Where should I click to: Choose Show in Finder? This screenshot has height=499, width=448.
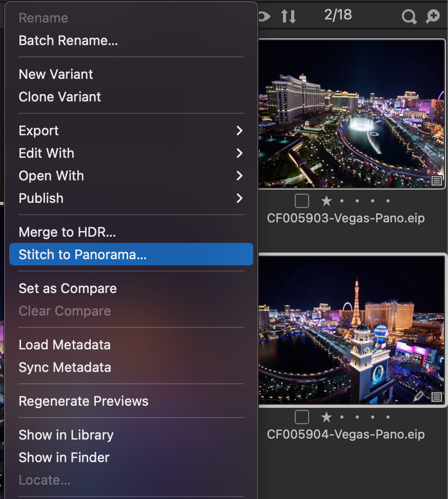click(x=131, y=458)
